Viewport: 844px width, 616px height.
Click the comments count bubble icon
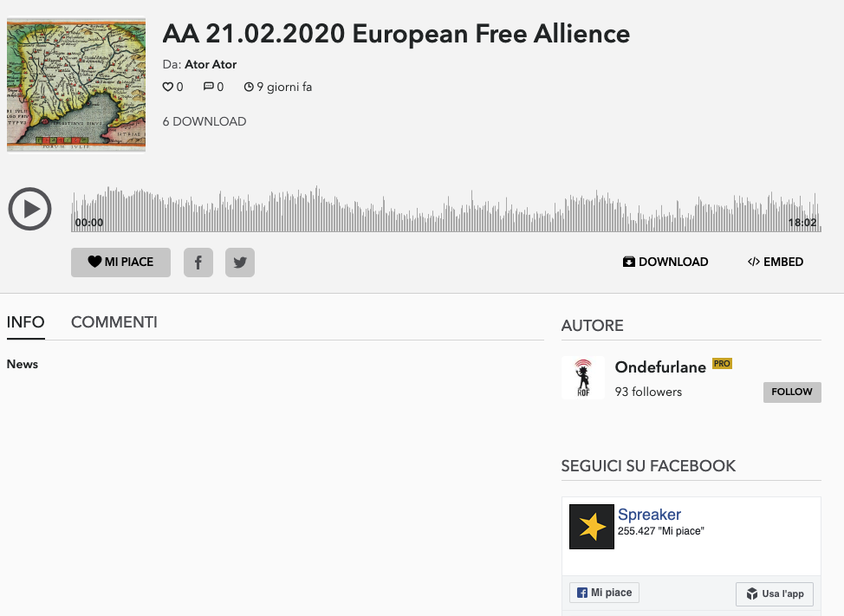point(208,87)
